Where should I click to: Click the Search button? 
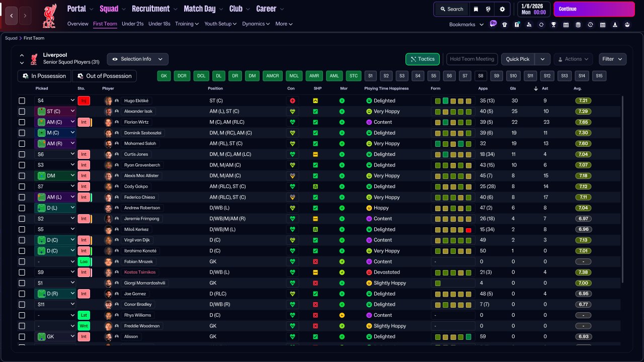(451, 9)
